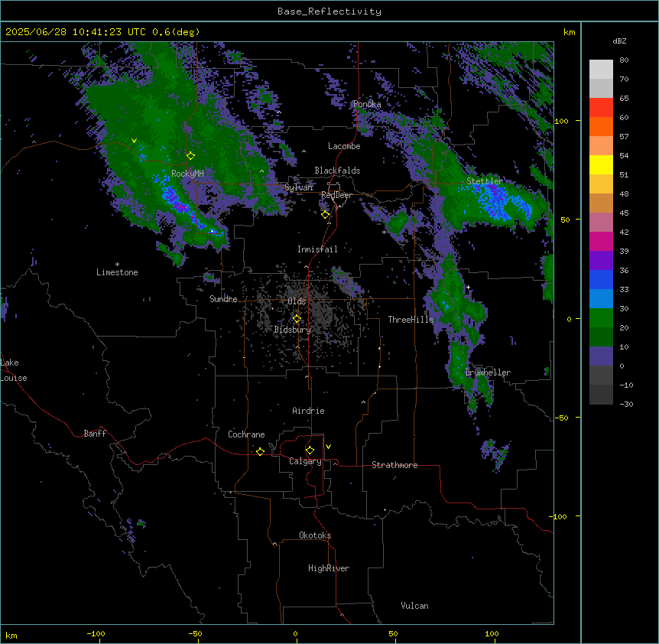Image resolution: width=659 pixels, height=644 pixels.
Task: Click the Okotoks town label
Action: click(x=315, y=535)
